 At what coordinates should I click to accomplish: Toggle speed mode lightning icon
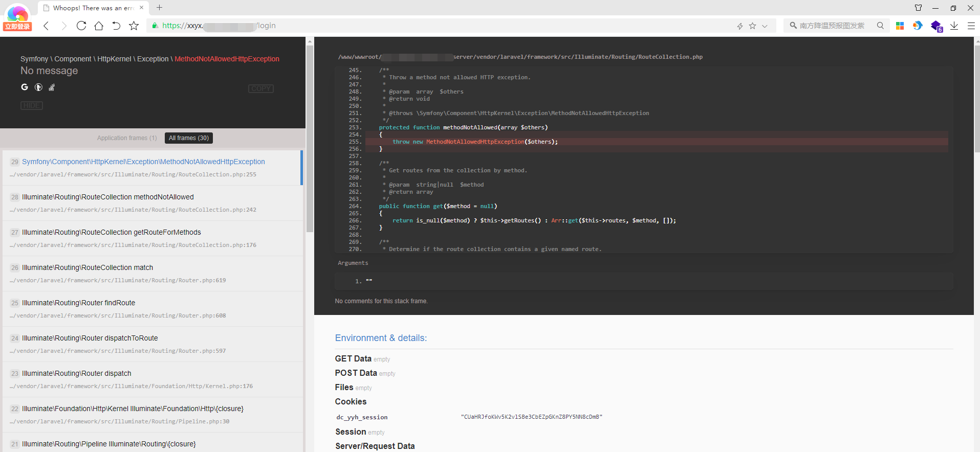click(739, 26)
